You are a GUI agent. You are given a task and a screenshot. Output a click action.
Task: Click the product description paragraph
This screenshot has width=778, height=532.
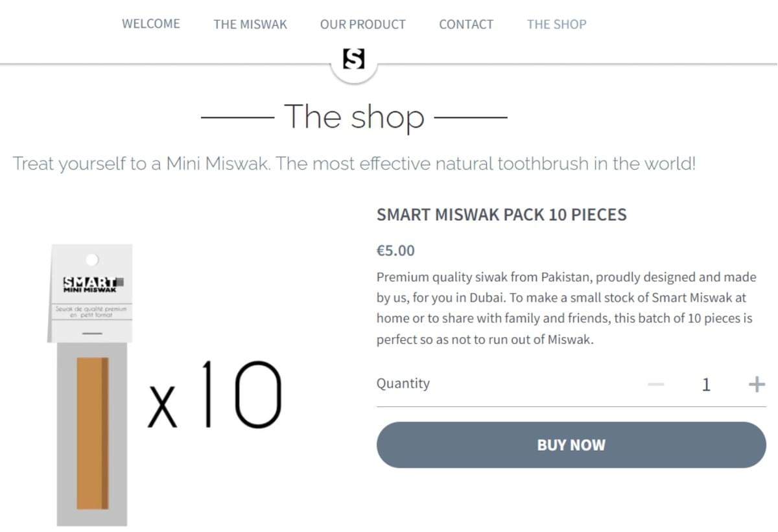pos(567,308)
